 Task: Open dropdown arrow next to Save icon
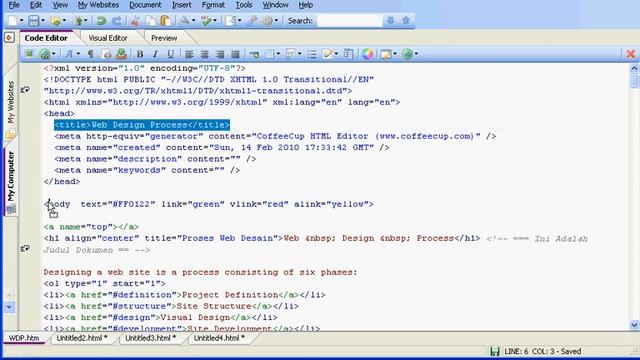(42, 20)
